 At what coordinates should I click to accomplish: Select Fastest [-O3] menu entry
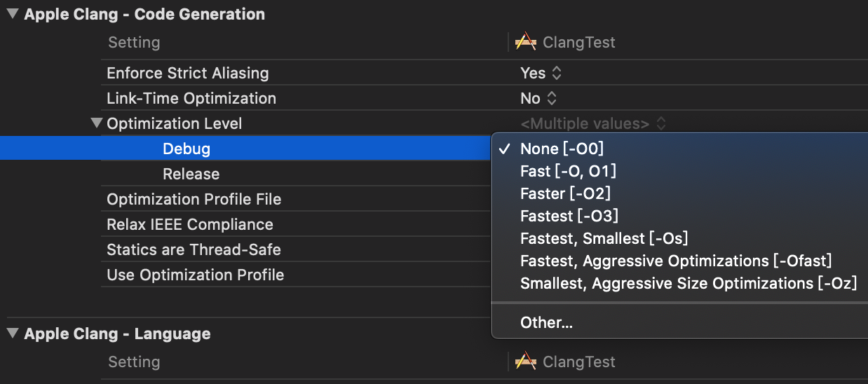coord(569,216)
